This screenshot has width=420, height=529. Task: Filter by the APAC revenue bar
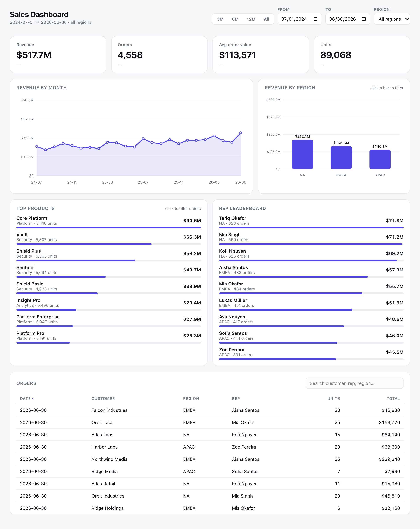click(x=380, y=160)
